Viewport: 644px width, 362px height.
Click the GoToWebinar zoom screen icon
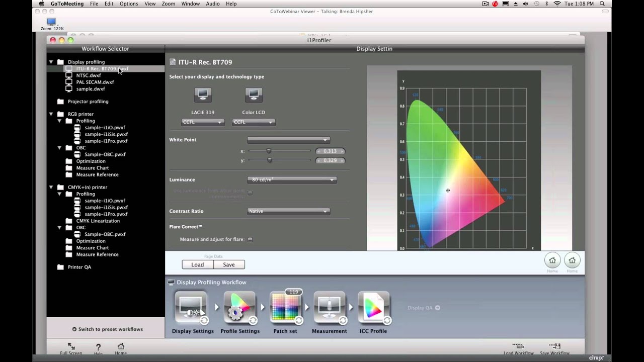[x=51, y=22]
